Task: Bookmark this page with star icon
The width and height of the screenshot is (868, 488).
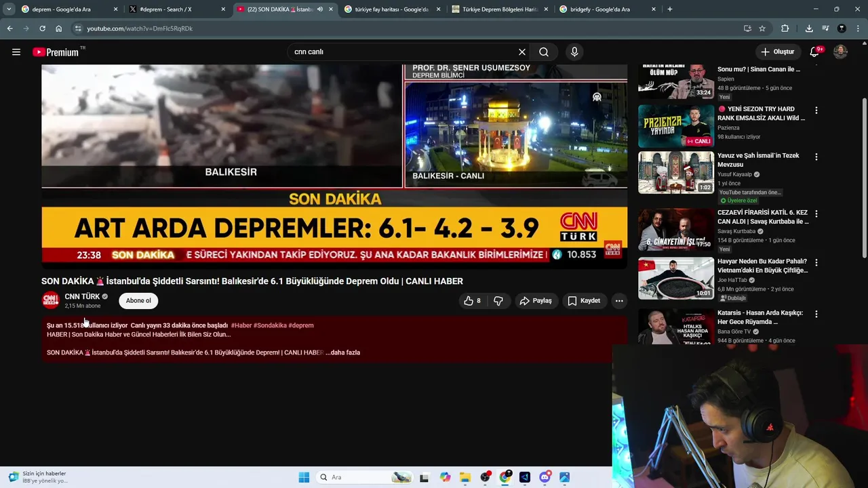Action: click(762, 28)
